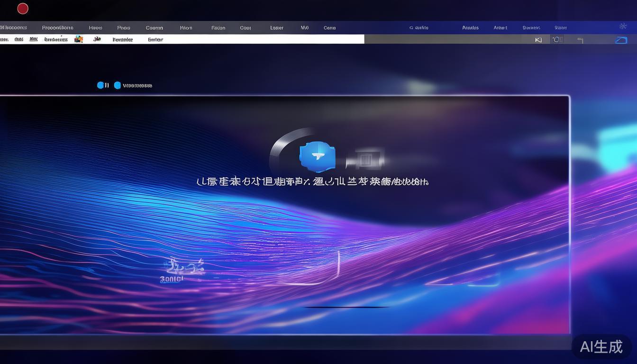The height and width of the screenshot is (364, 637).
Task: Toggle the blue status dot next to pause
Action: pyautogui.click(x=100, y=85)
